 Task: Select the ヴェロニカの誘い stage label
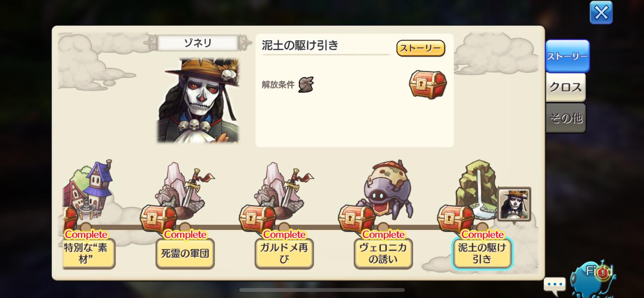(x=383, y=253)
